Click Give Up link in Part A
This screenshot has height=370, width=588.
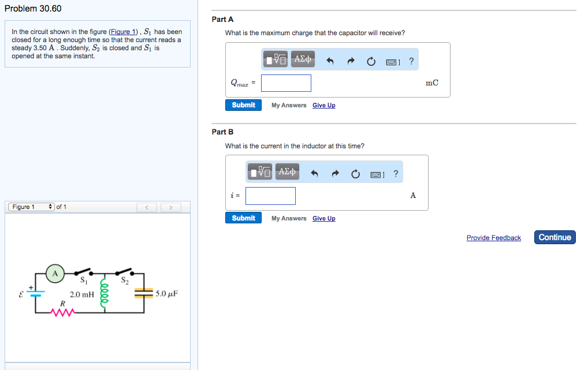coord(324,105)
